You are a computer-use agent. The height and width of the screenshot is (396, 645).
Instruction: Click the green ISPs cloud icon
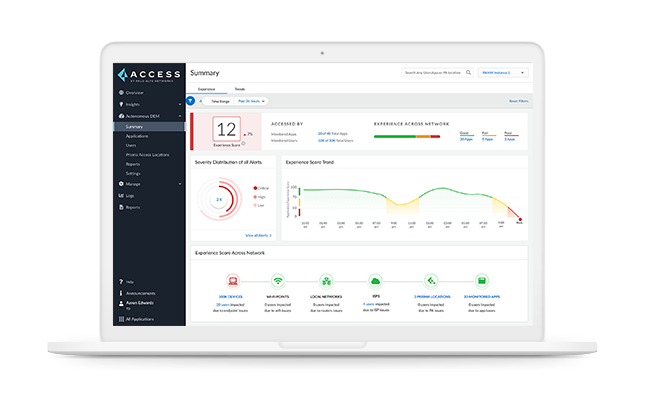[x=376, y=281]
